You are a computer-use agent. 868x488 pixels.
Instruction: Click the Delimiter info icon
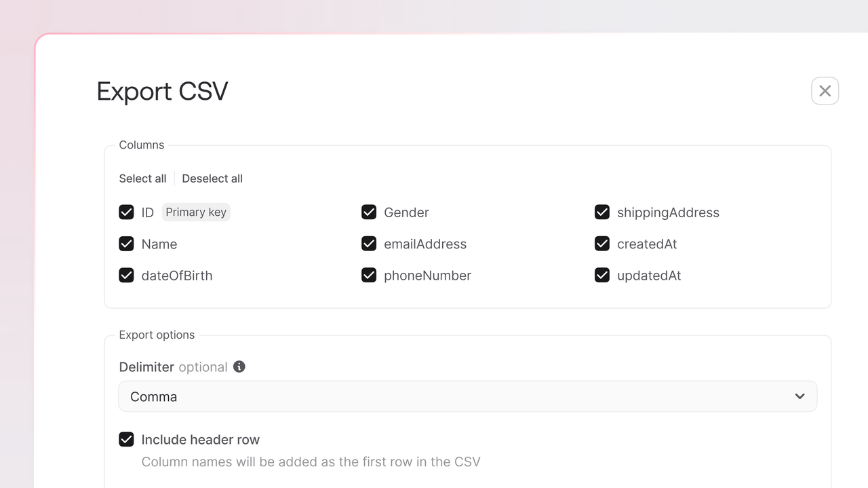pyautogui.click(x=239, y=367)
